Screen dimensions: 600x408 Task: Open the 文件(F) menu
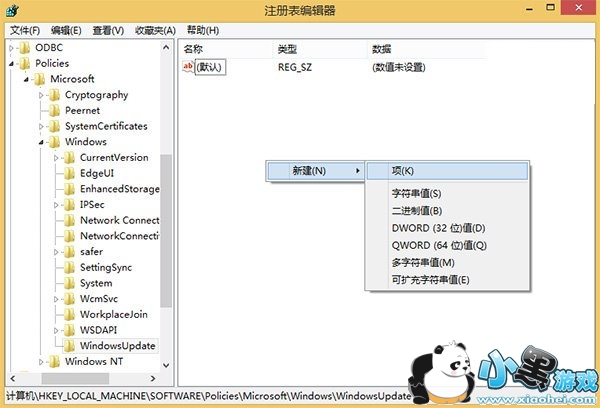(x=25, y=30)
